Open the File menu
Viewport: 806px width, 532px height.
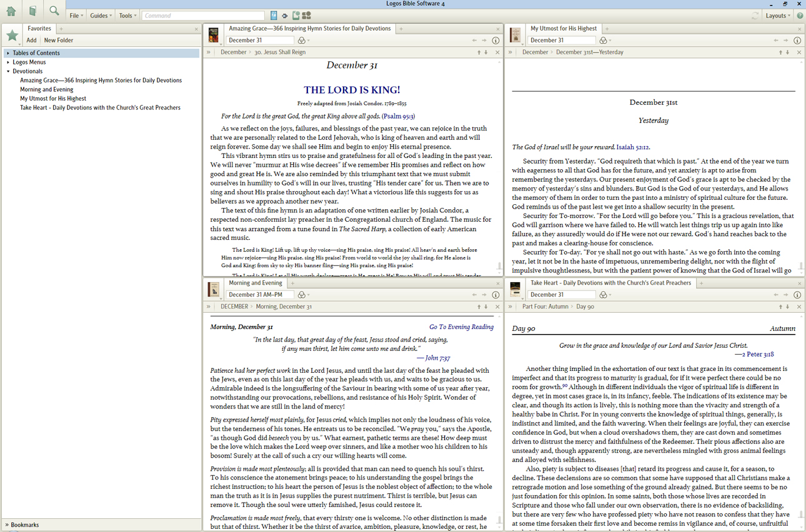pos(76,16)
